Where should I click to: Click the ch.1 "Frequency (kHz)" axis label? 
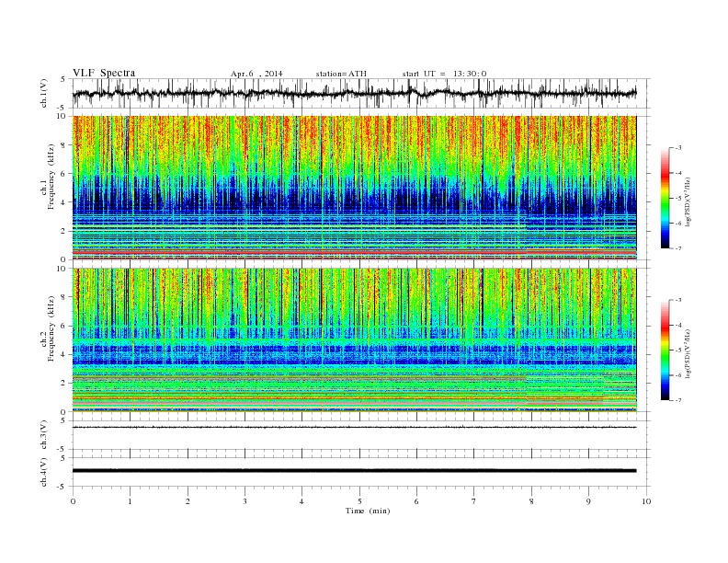point(51,177)
